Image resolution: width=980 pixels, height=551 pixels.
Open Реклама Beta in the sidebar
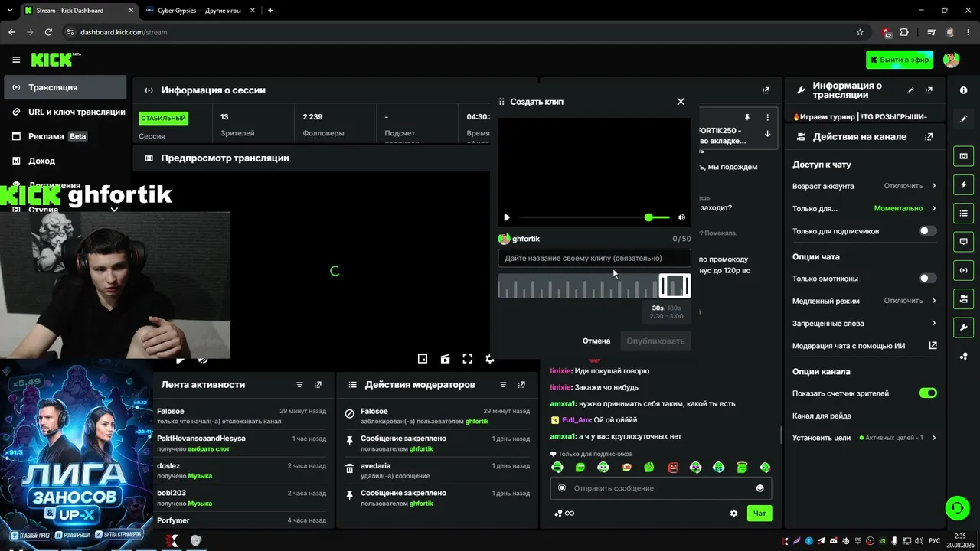tap(65, 136)
